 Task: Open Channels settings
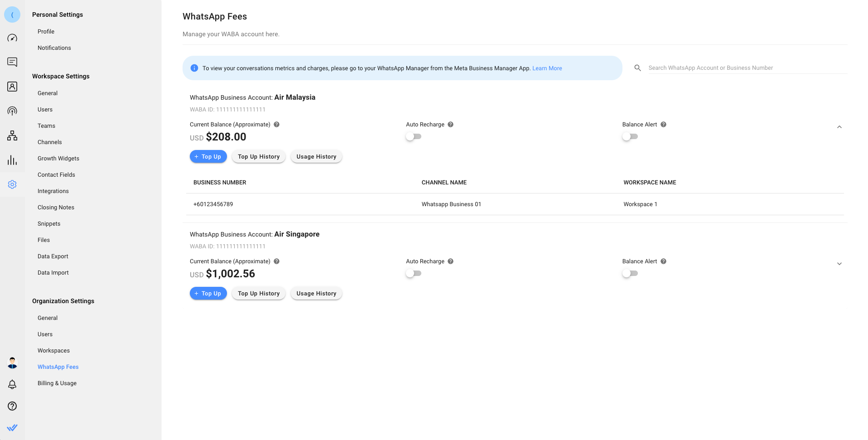click(49, 142)
